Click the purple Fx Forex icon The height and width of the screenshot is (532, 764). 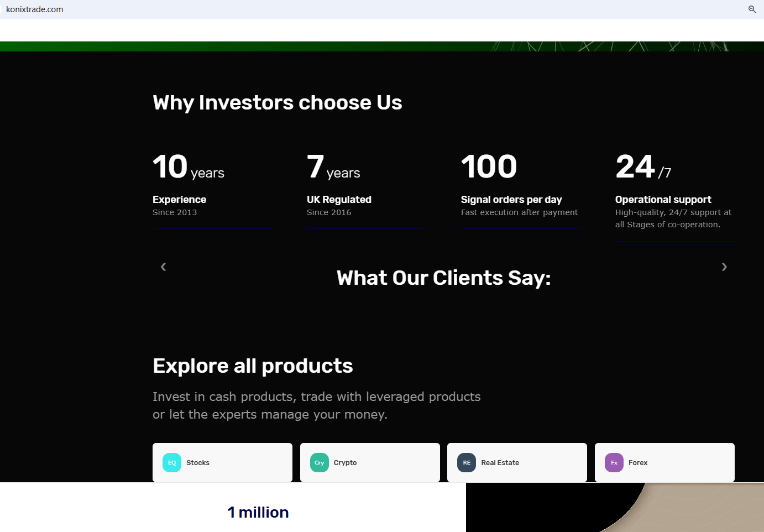pos(614,463)
